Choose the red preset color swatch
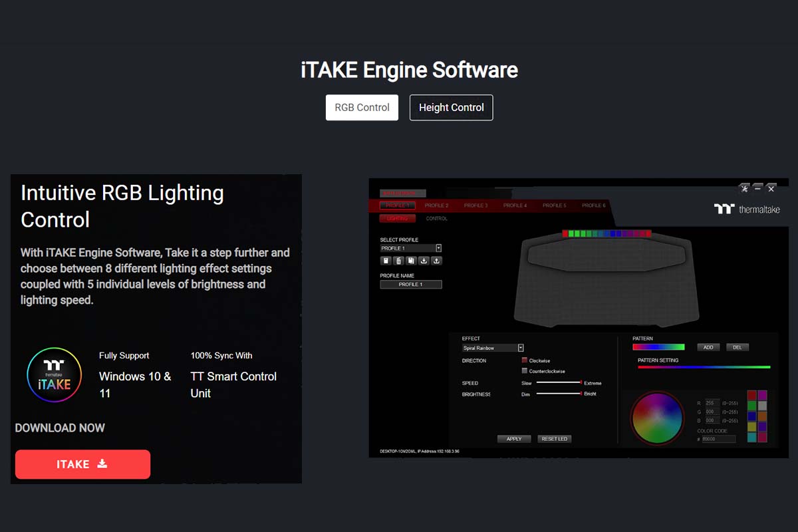The image size is (798, 532). pos(752,395)
